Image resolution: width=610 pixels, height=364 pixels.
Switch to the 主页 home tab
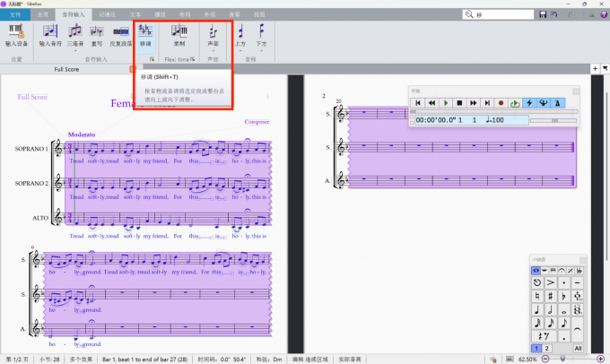[43, 14]
